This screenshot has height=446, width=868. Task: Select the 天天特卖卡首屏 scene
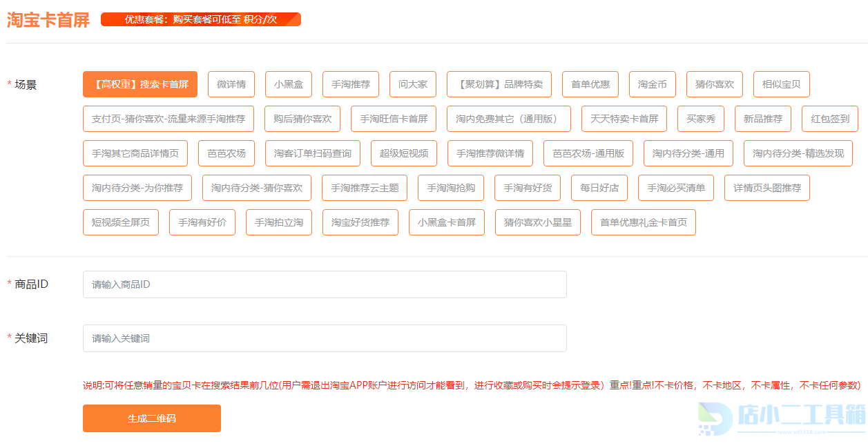(624, 119)
